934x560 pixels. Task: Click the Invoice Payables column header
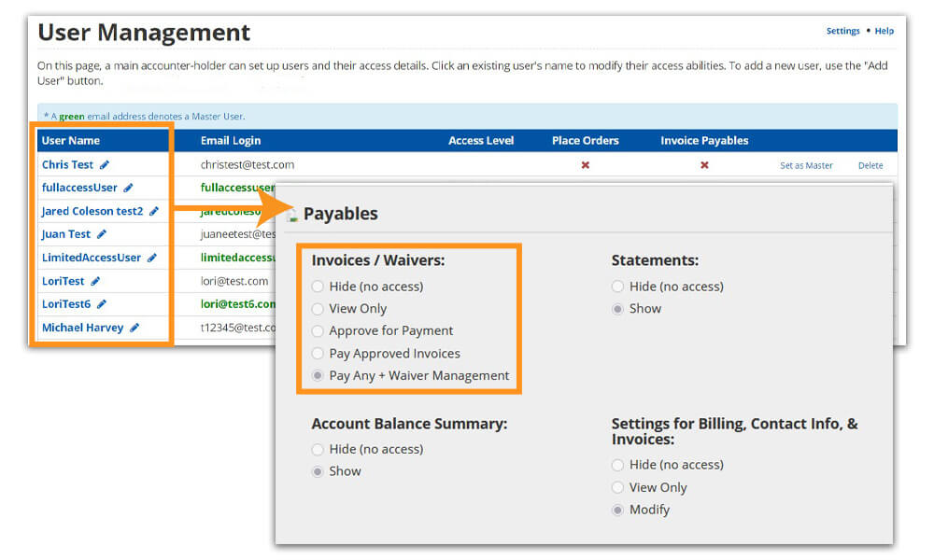pyautogui.click(x=704, y=141)
